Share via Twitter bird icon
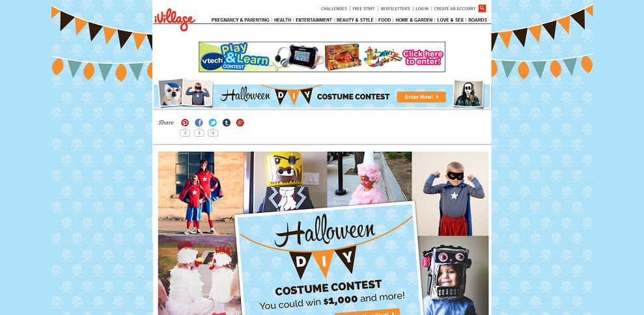Image resolution: width=644 pixels, height=315 pixels. point(213,122)
